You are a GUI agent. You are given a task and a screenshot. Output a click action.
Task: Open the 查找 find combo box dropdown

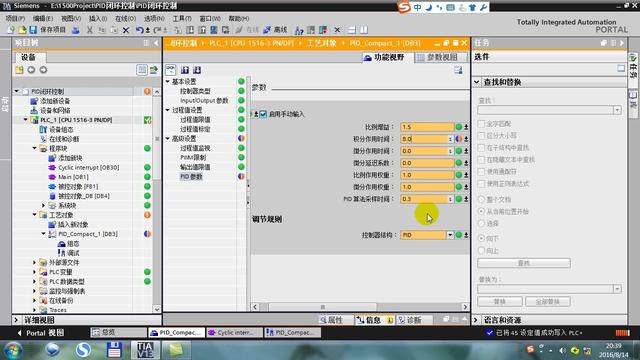coord(617,110)
